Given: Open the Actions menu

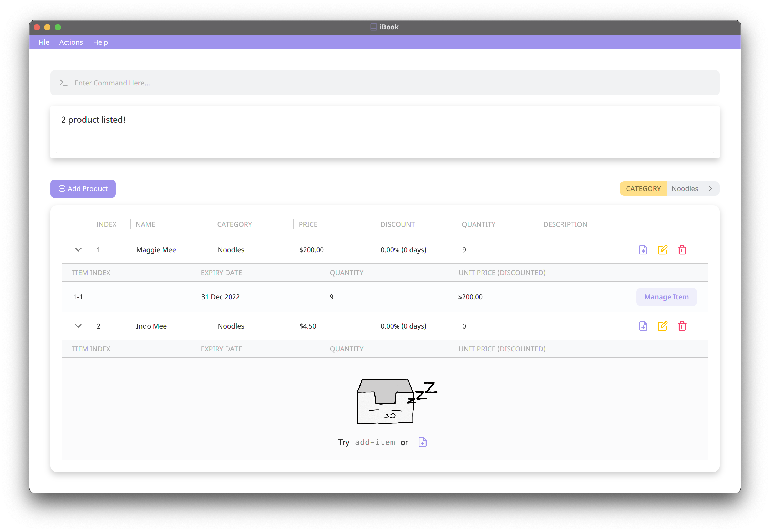Looking at the screenshot, I should tap(71, 42).
